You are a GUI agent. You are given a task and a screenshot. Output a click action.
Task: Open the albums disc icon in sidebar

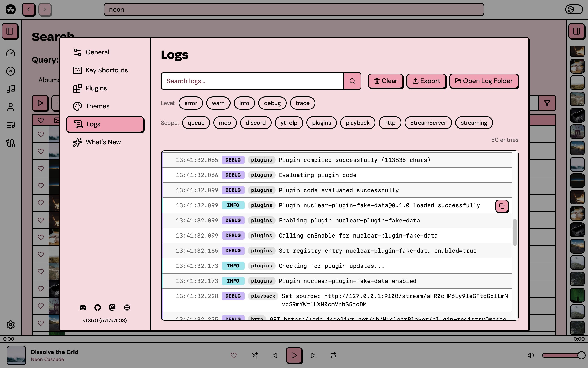(10, 71)
